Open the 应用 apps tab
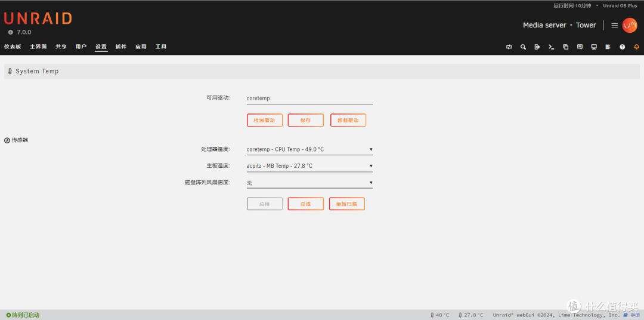This screenshot has height=320, width=644. point(141,47)
